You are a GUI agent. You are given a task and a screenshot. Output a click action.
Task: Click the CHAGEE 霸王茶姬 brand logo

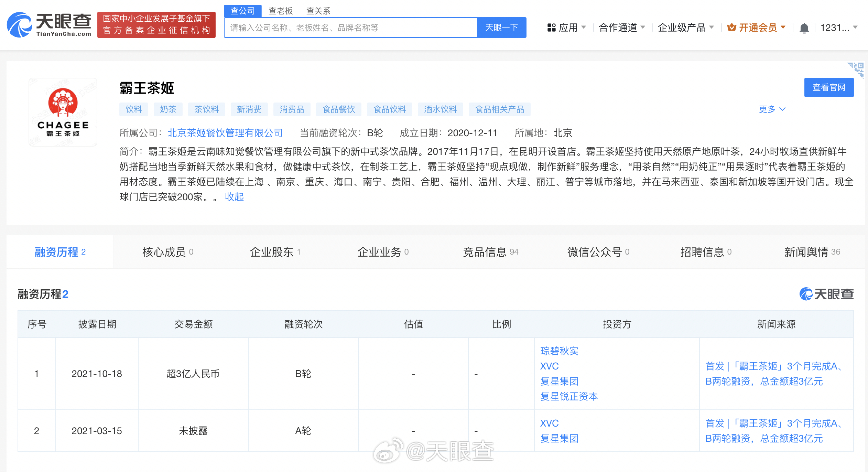pos(63,112)
